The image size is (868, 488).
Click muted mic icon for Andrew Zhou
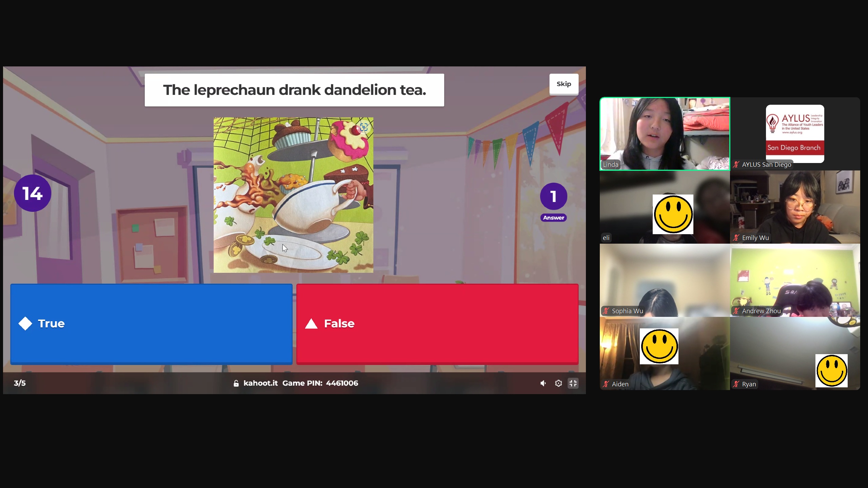[x=736, y=311]
